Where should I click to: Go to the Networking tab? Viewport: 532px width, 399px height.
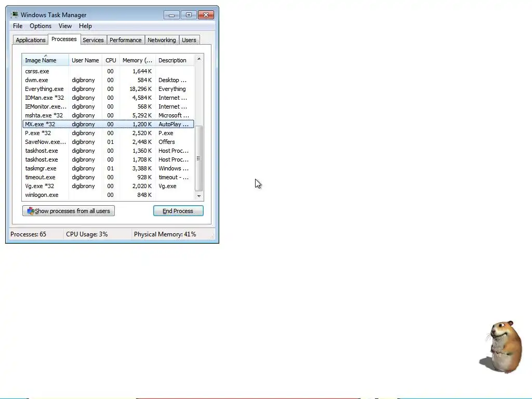pos(162,40)
